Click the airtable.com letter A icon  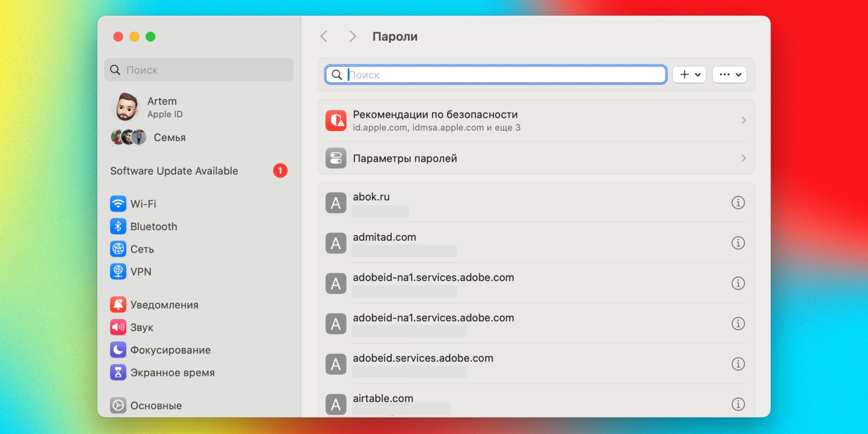pyautogui.click(x=336, y=404)
